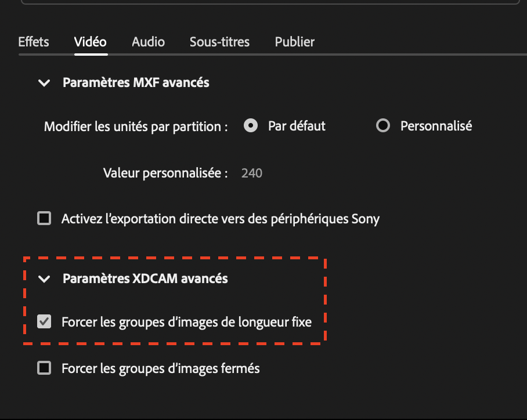The image size is (527, 420).
Task: Open the Publier tab
Action: (294, 41)
